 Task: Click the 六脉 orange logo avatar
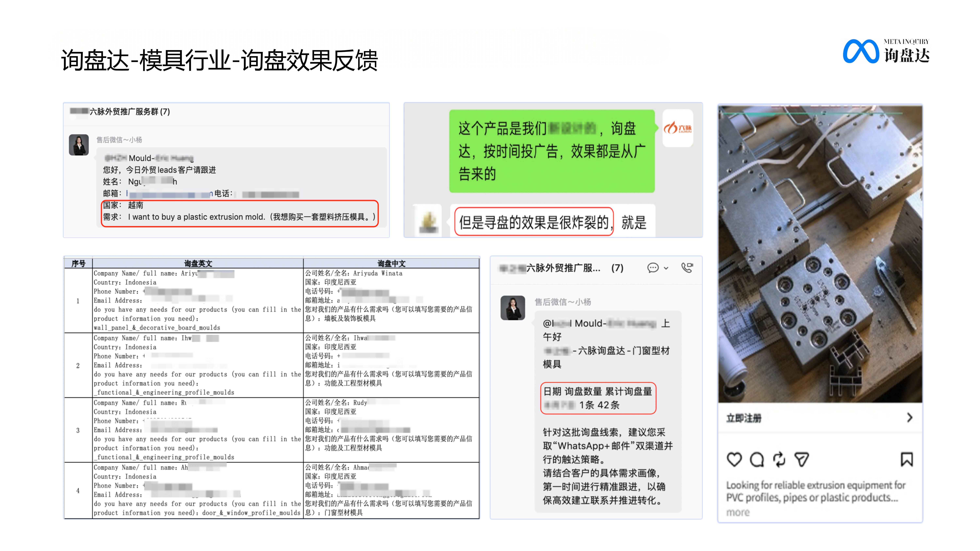pos(678,128)
